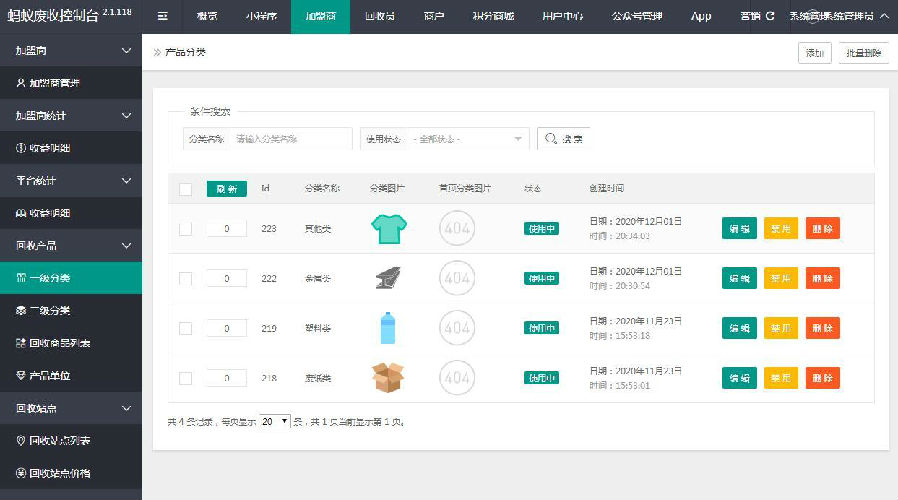
Task: Focus the sort order input of row 223
Action: 227,229
